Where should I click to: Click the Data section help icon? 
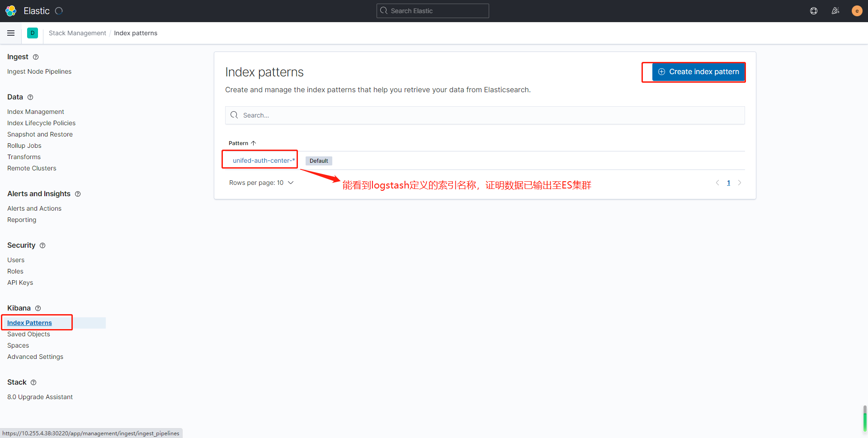click(30, 97)
